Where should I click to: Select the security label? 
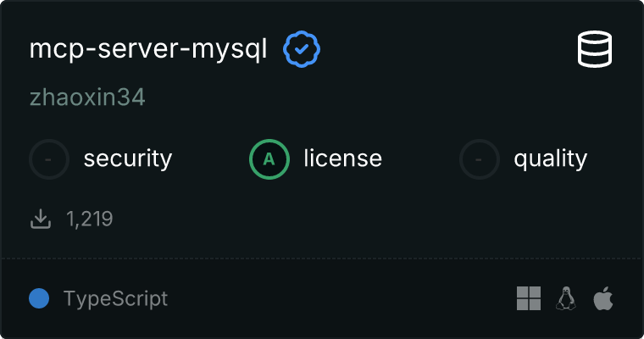(128, 158)
